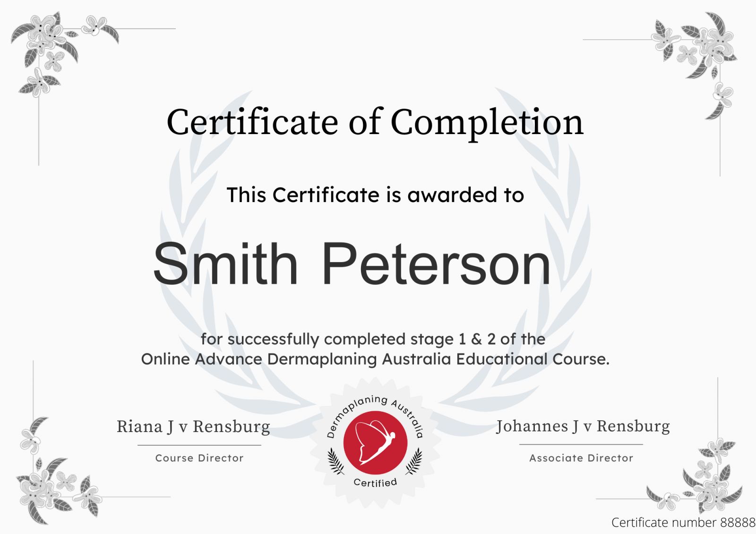
Task: Click the 'Certificate of Completion' heading
Action: tap(375, 123)
